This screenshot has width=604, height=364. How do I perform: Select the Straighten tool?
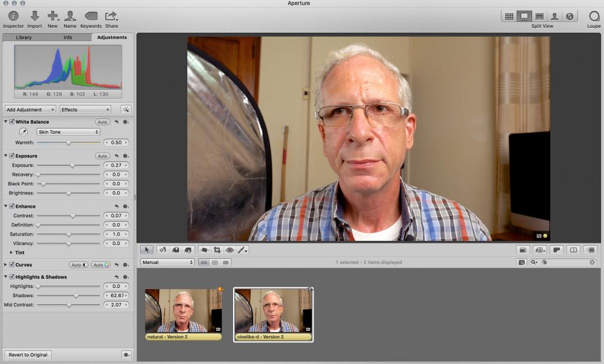click(x=204, y=250)
